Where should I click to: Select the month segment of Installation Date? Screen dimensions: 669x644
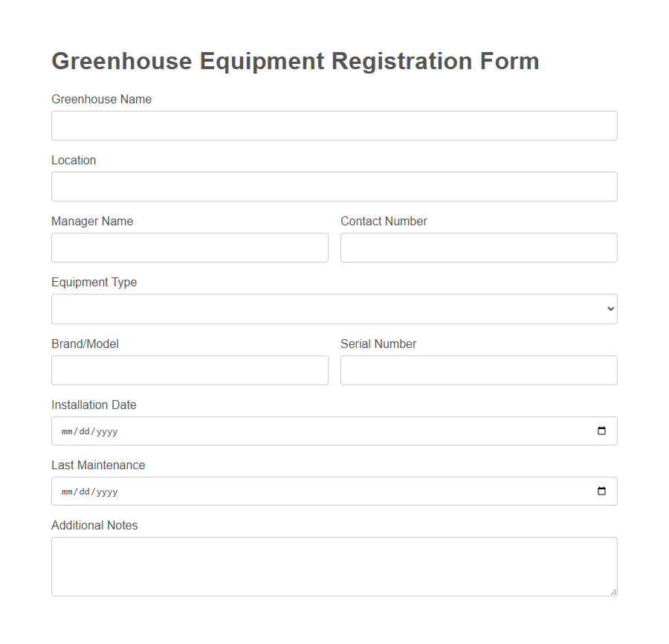pyautogui.click(x=68, y=431)
